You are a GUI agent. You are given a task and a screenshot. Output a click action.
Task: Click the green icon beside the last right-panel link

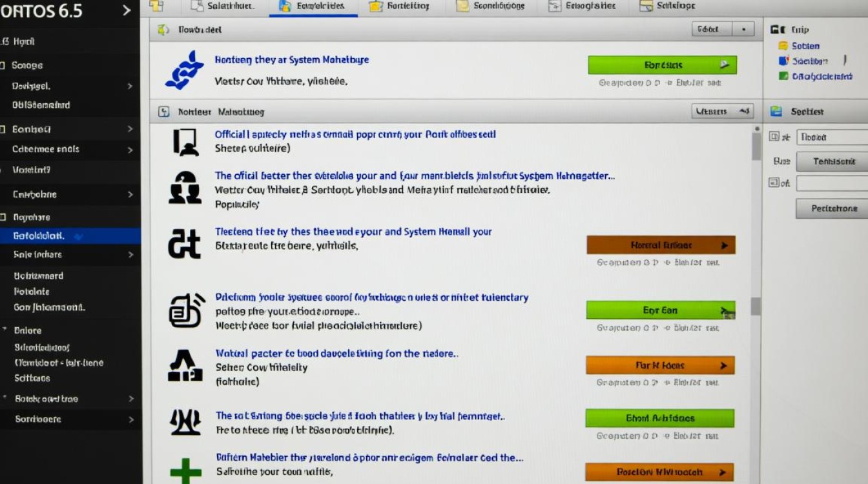pos(783,76)
